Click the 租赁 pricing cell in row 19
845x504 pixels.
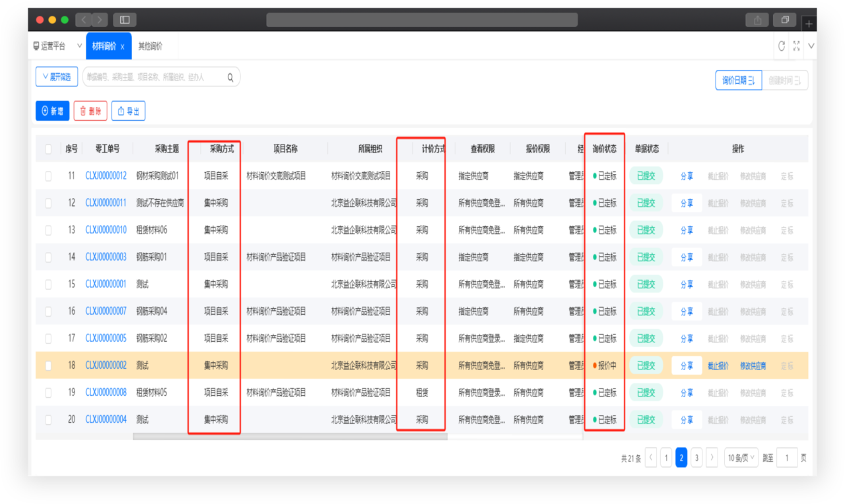click(x=422, y=393)
